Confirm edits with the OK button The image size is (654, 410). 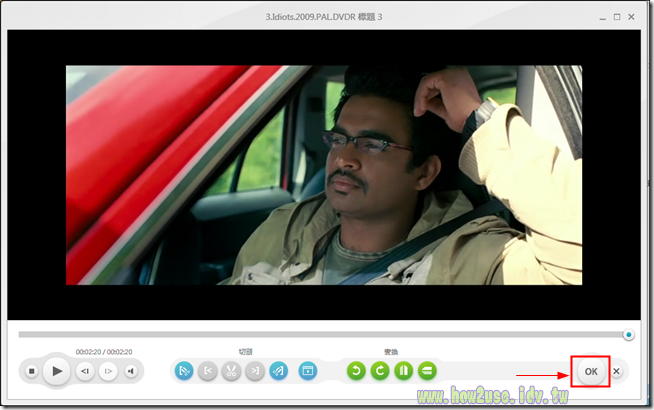click(591, 371)
